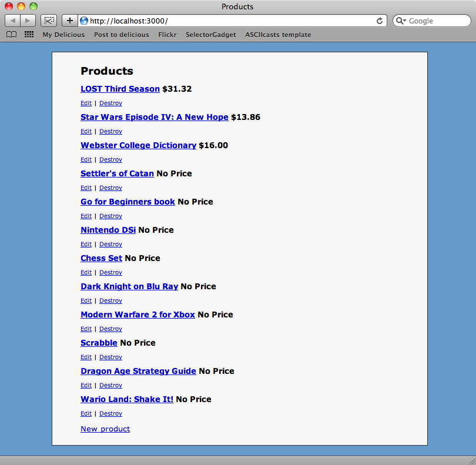The height and width of the screenshot is (465, 476).
Task: Focus the localhost:3000 address field
Action: [232, 21]
